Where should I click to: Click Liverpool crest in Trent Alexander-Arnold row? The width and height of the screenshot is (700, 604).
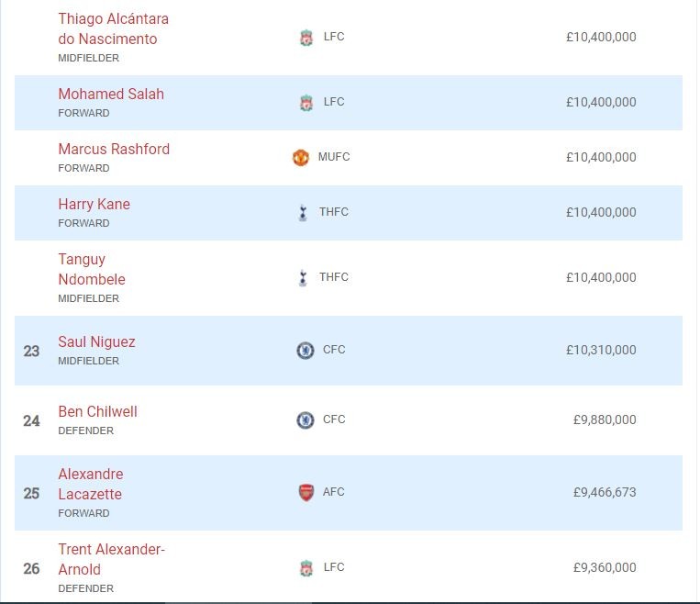[x=306, y=568]
